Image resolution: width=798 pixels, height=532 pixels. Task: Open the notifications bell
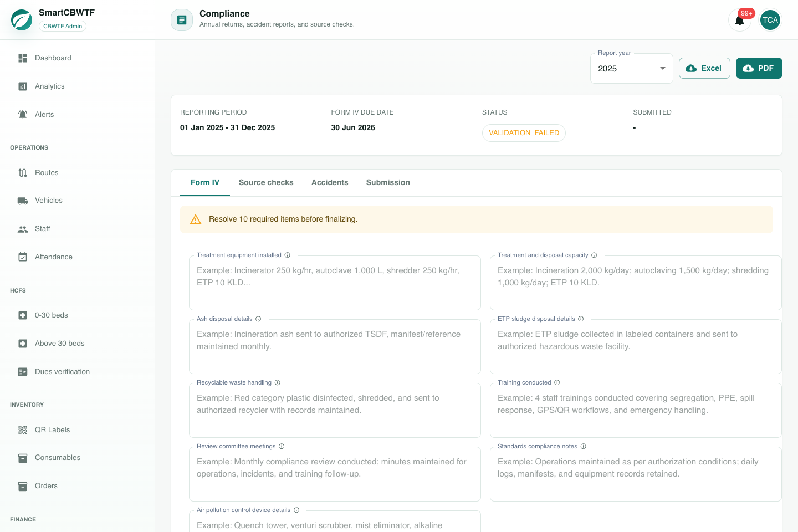[739, 21]
